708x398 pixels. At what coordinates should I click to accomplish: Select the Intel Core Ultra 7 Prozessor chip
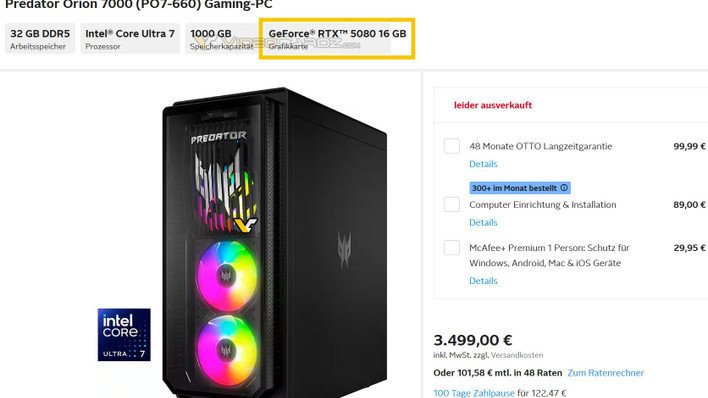pyautogui.click(x=130, y=38)
